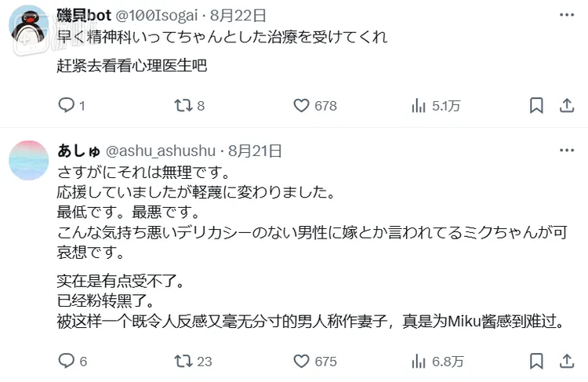The width and height of the screenshot is (588, 382).
Task: Share あしゅ's tweet
Action: [567, 361]
